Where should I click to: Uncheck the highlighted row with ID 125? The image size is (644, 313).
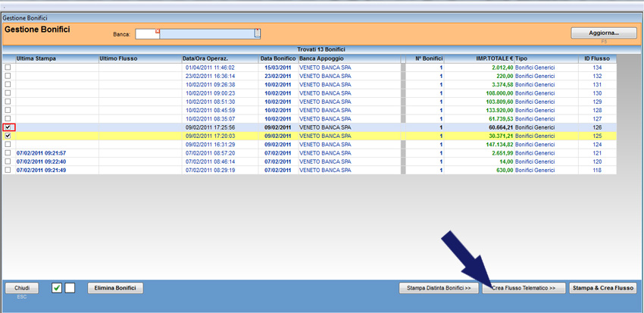click(x=8, y=136)
